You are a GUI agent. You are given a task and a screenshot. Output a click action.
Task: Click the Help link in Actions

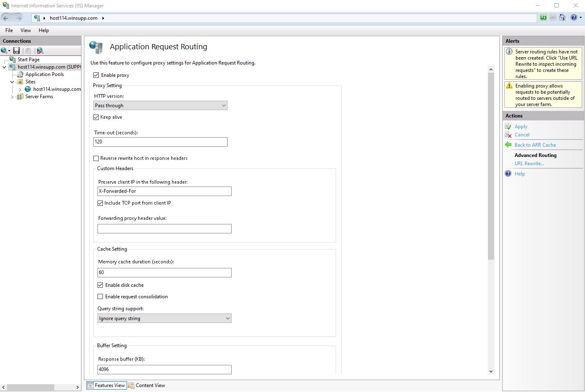pyautogui.click(x=520, y=174)
